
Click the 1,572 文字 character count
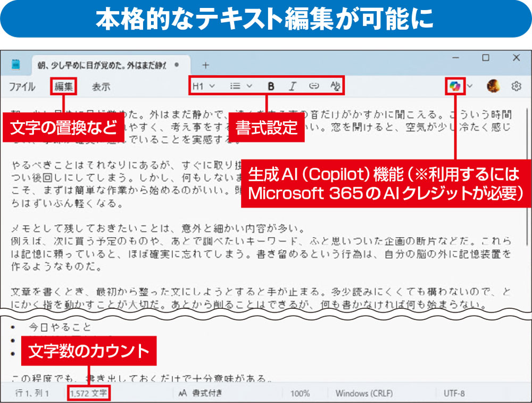pyautogui.click(x=88, y=393)
